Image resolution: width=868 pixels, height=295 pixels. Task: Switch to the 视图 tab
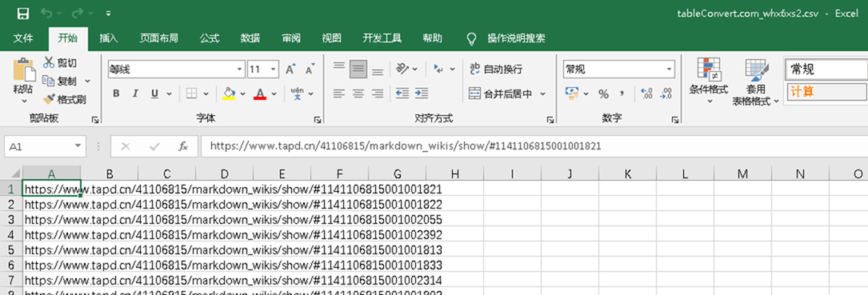331,38
